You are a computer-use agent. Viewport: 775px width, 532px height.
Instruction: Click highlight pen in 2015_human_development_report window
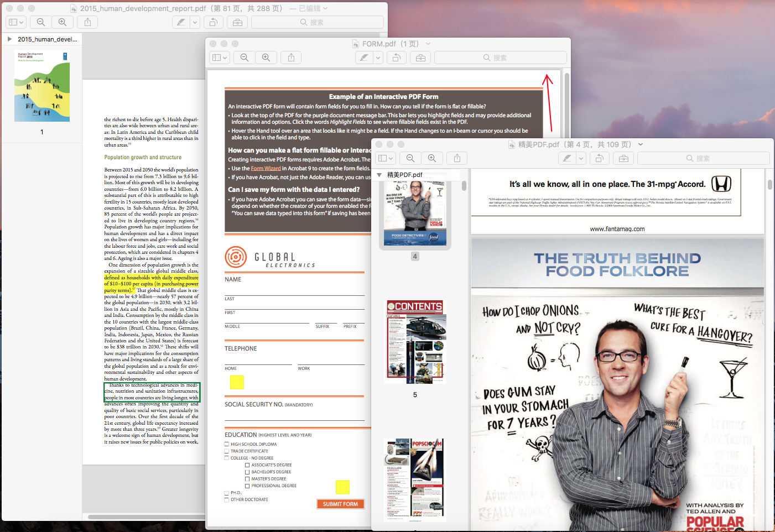(181, 22)
